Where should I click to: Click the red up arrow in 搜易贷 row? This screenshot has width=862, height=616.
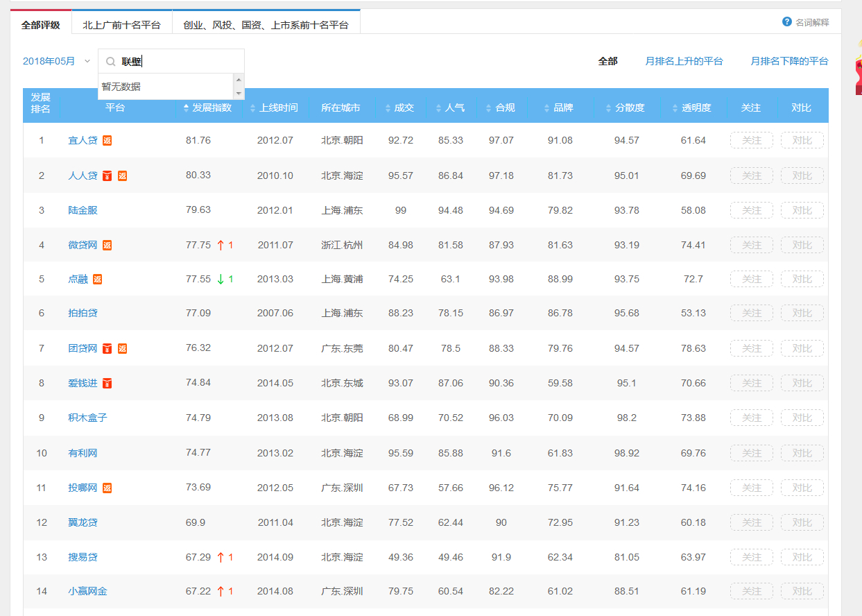tap(221, 557)
